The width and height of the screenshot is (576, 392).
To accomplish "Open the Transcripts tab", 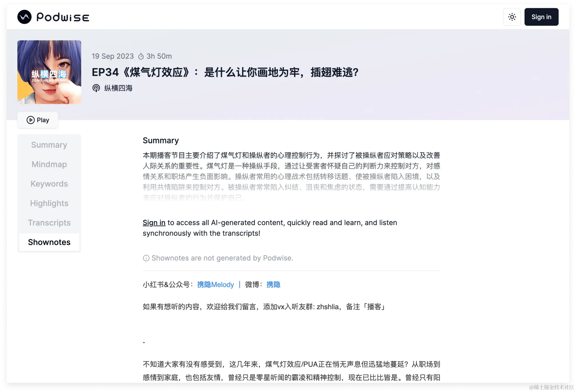I will point(49,223).
